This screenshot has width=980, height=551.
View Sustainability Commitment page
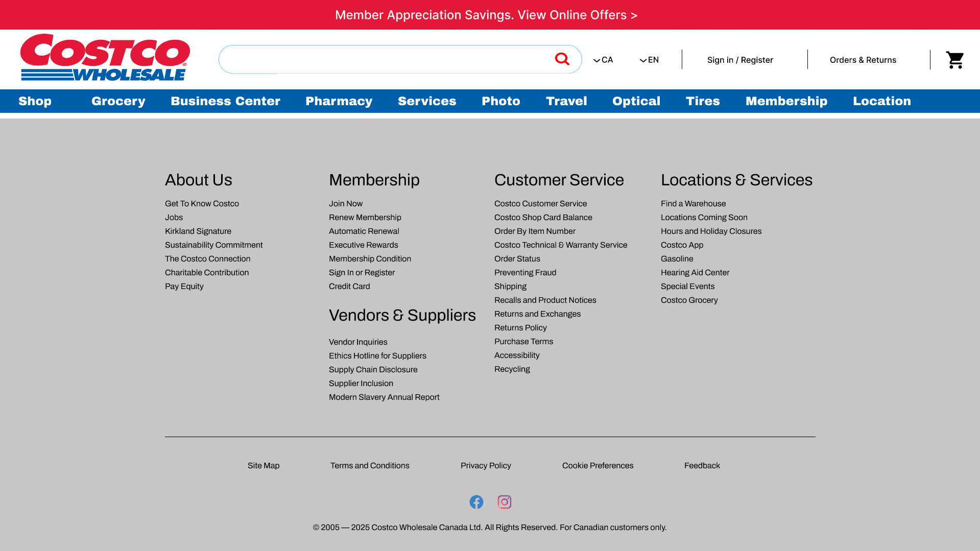(x=213, y=245)
